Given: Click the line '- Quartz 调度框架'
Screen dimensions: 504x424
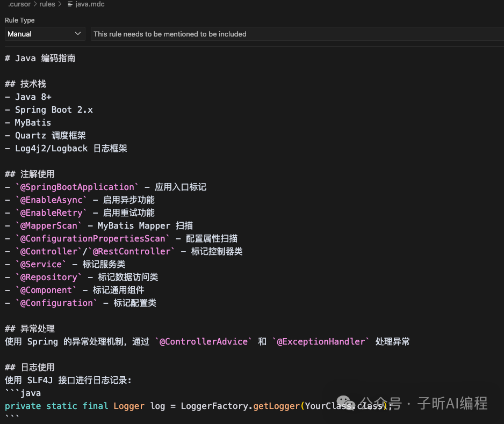Looking at the screenshot, I should coord(45,135).
